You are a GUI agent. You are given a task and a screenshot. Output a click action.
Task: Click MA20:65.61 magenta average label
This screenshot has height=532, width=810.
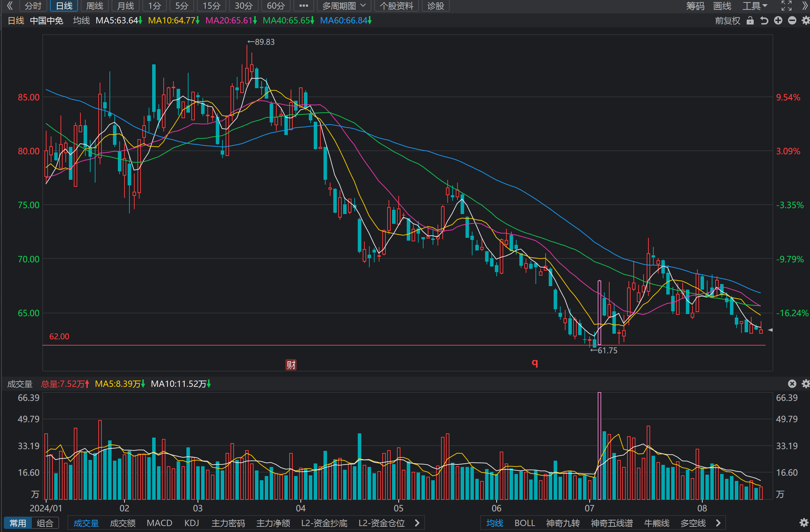pos(231,21)
